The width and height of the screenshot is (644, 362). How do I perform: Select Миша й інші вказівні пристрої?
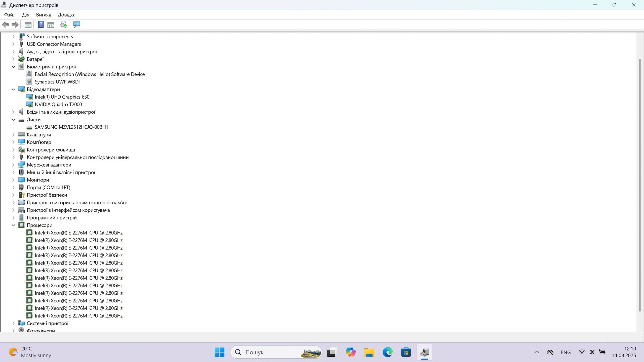tap(61, 172)
